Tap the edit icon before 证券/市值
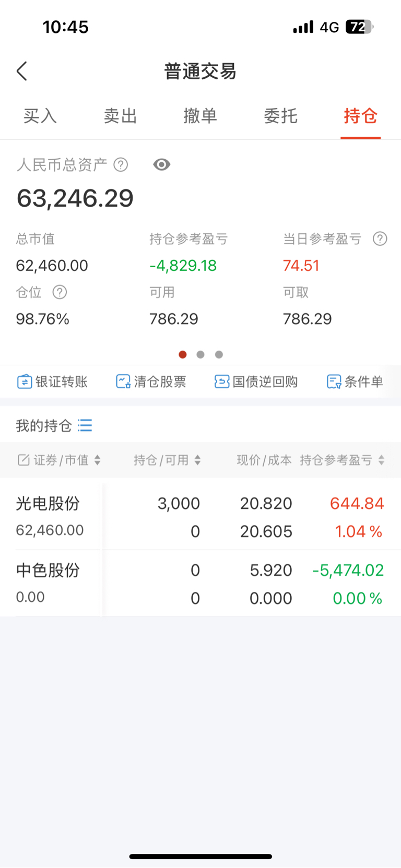The image size is (401, 868). pyautogui.click(x=23, y=460)
